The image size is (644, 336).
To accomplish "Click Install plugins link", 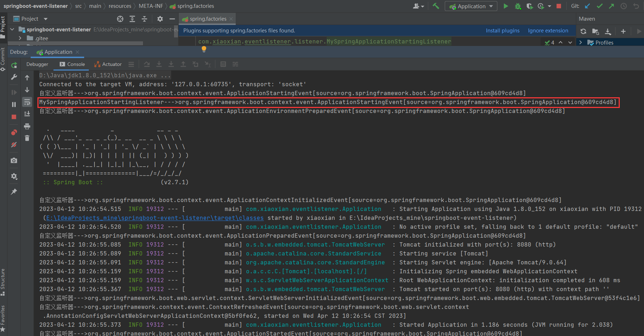I will click(x=502, y=31).
